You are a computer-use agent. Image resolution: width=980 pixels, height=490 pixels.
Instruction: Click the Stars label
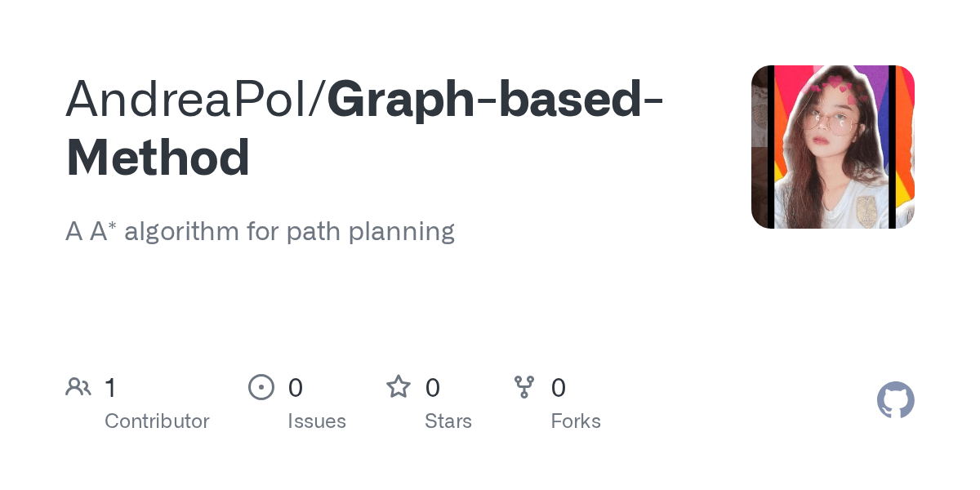pos(448,421)
